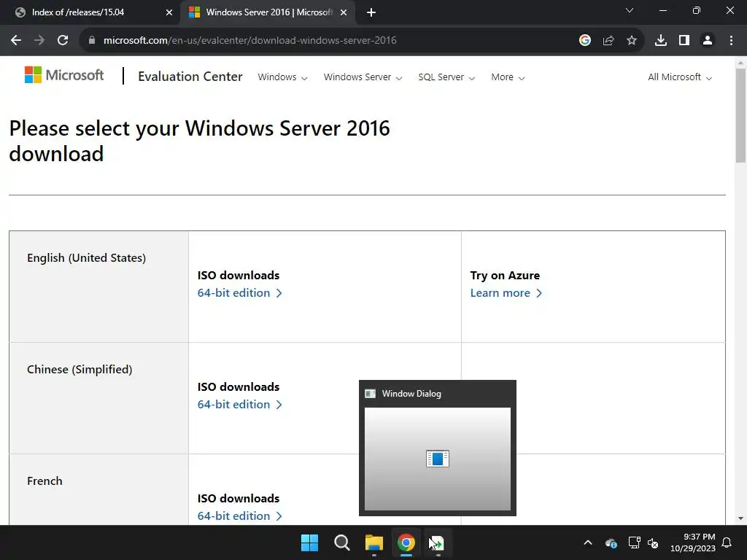Open English 64-bit edition ISO download
Image resolution: width=747 pixels, height=560 pixels.
click(x=239, y=293)
